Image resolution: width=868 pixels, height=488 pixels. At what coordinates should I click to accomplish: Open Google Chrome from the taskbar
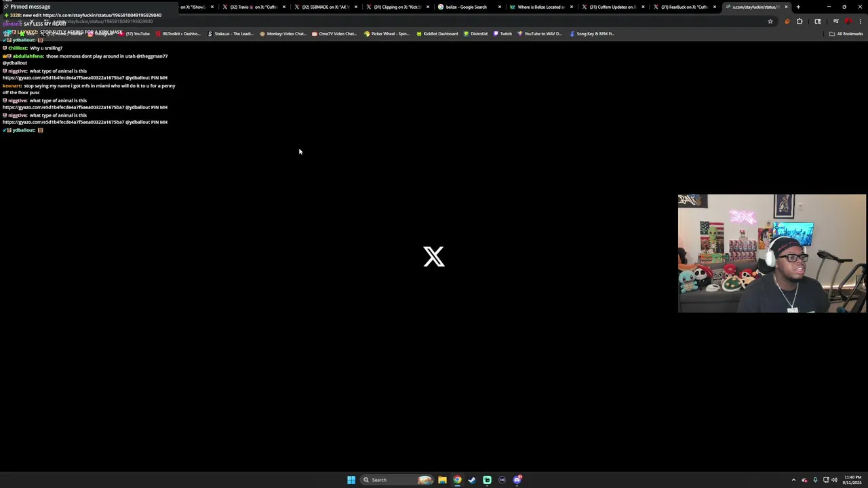(x=457, y=480)
